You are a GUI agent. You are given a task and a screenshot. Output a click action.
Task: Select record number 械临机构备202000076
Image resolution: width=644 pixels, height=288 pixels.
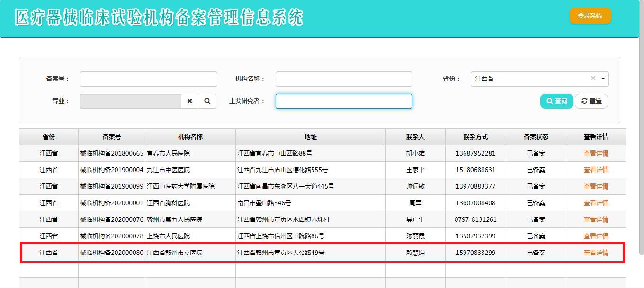click(x=112, y=219)
